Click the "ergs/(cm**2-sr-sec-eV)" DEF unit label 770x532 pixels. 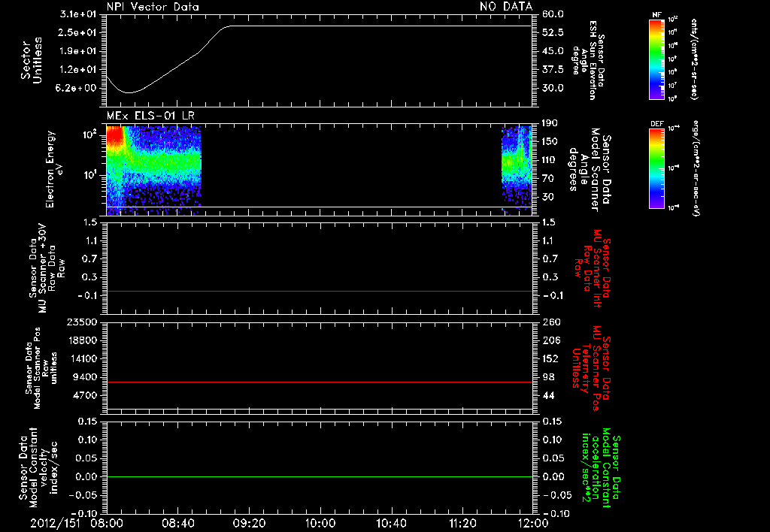696,168
